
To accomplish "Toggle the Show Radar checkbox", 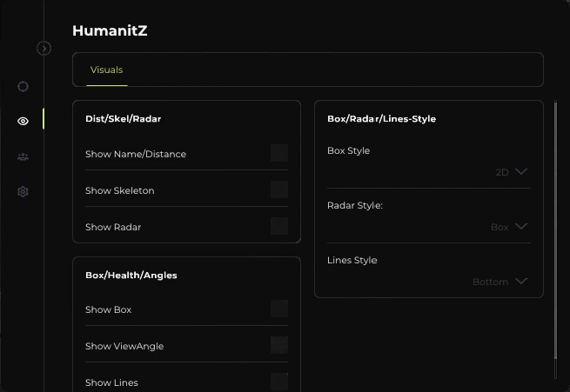I will tap(279, 226).
